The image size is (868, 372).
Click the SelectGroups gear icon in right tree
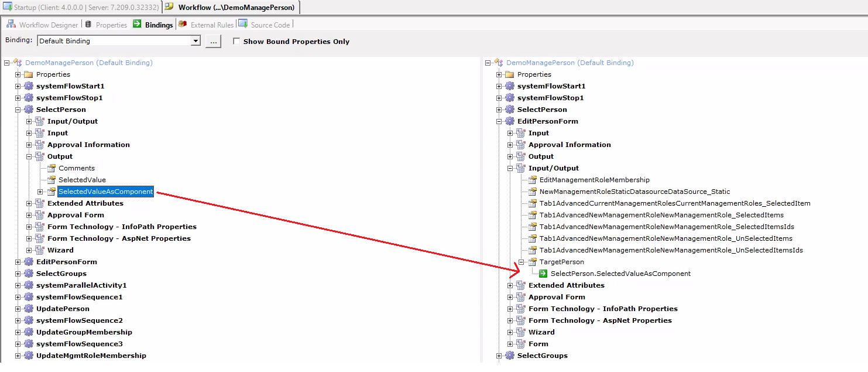click(509, 356)
